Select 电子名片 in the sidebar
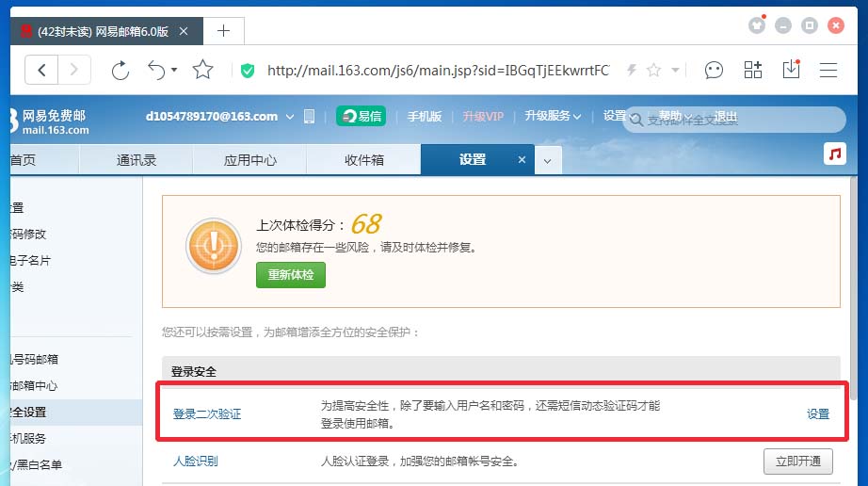This screenshot has height=486, width=868. click(x=30, y=261)
